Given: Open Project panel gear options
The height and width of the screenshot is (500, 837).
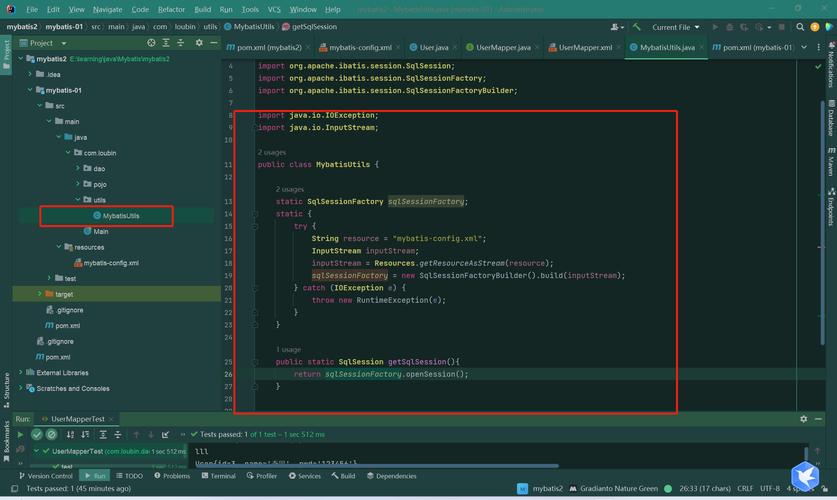Looking at the screenshot, I should [199, 43].
